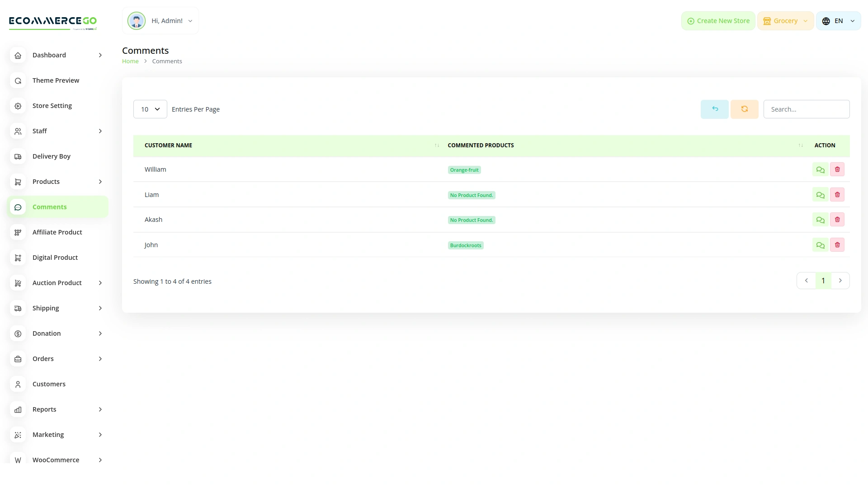This screenshot has width=868, height=488.
Task: Click inside the Search field
Action: [807, 109]
